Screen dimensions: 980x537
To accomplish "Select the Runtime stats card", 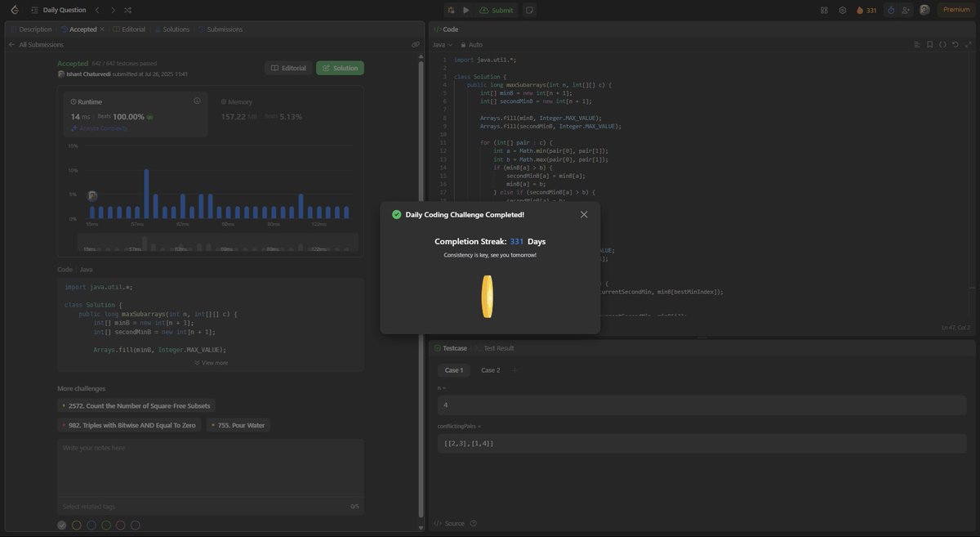I will click(136, 114).
